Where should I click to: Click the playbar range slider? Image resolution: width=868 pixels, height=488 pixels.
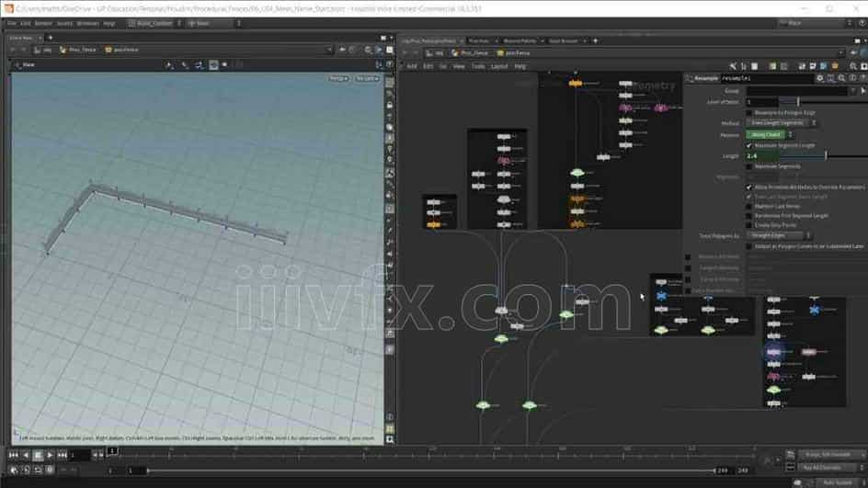pos(432,471)
